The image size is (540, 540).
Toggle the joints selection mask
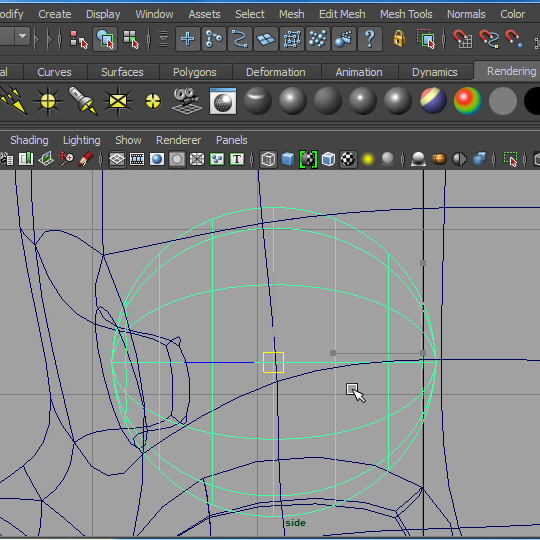click(x=214, y=39)
